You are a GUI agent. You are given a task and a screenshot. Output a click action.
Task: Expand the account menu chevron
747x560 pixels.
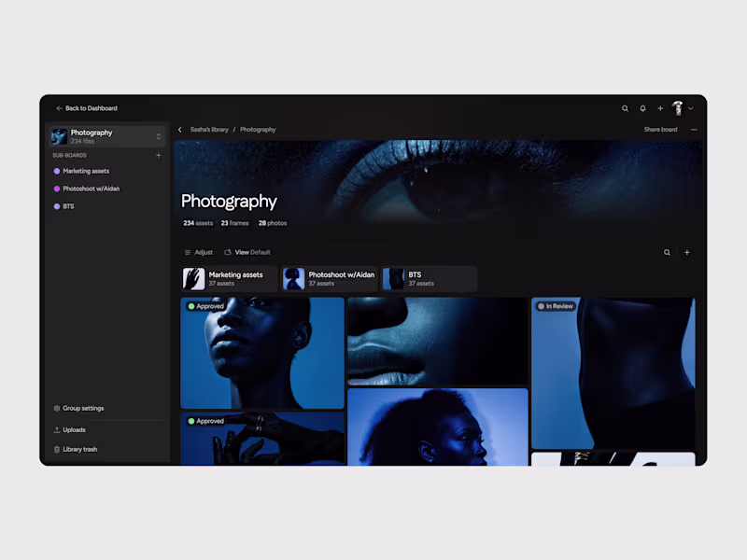tap(691, 108)
